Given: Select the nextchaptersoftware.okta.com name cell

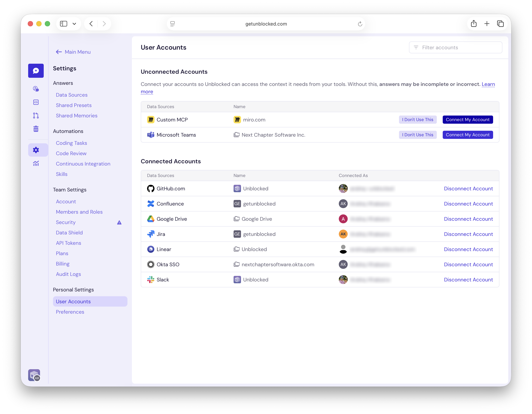Looking at the screenshot, I should [274, 264].
